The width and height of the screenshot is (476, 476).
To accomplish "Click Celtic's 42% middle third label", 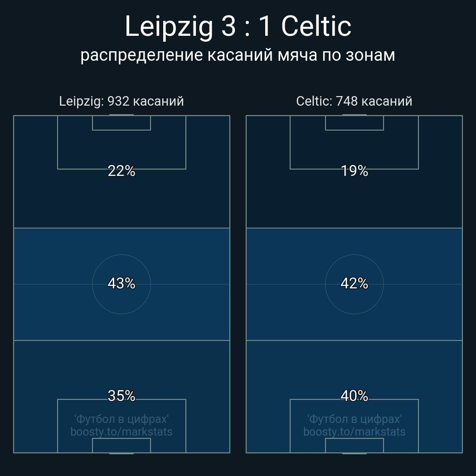I will pyautogui.click(x=354, y=283).
